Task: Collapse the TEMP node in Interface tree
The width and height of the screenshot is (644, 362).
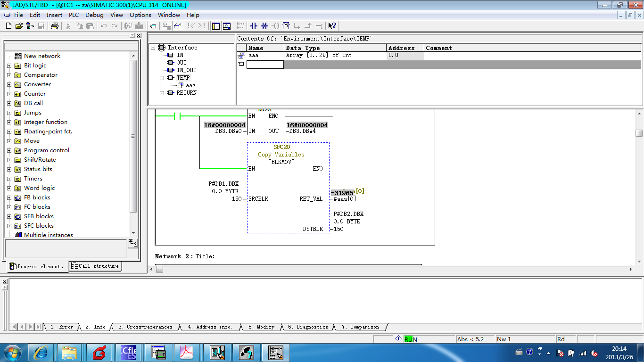Action: point(162,78)
